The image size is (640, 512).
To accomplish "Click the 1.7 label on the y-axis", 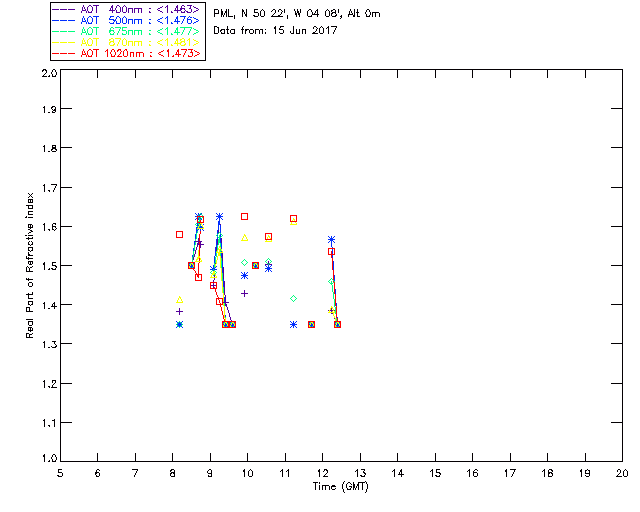I will click(x=49, y=188).
